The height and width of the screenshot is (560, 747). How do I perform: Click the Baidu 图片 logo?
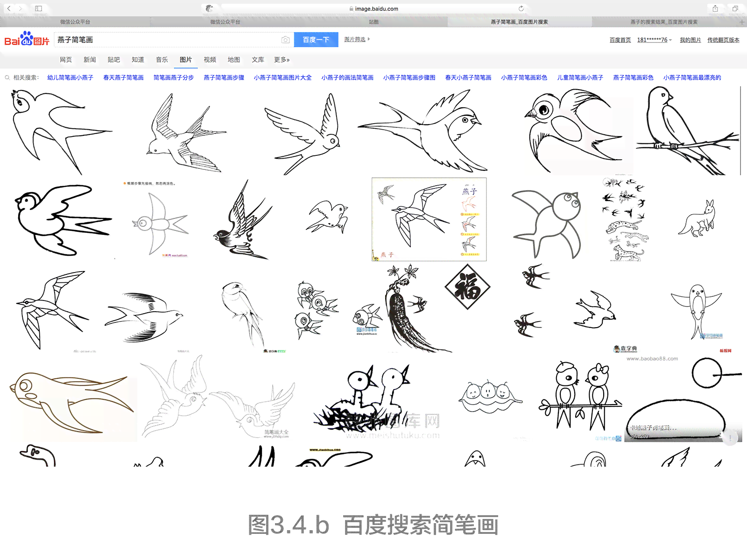27,39
